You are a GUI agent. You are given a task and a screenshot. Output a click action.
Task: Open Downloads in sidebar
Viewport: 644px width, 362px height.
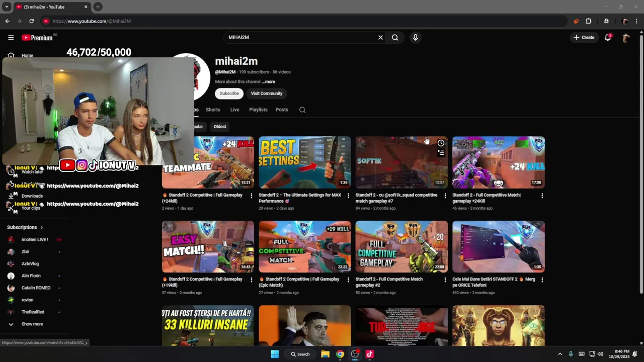click(x=32, y=196)
